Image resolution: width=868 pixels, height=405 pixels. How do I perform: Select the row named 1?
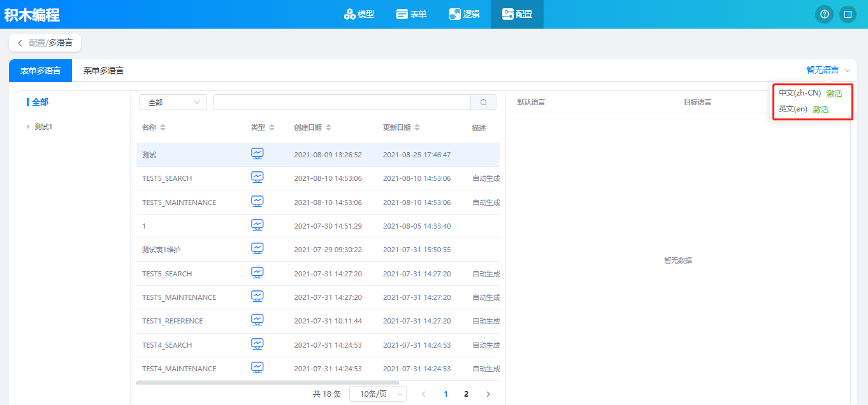pyautogui.click(x=144, y=226)
